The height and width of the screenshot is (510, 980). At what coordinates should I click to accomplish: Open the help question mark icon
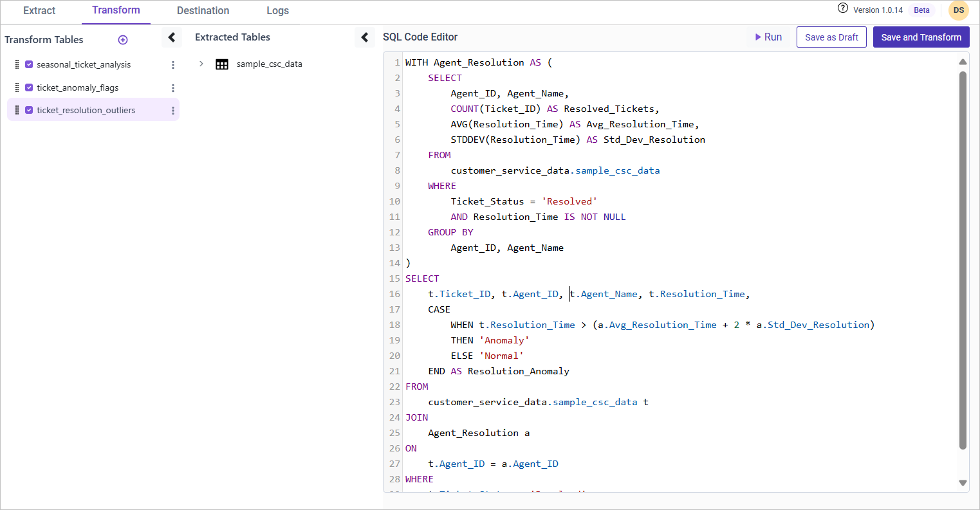click(x=843, y=8)
